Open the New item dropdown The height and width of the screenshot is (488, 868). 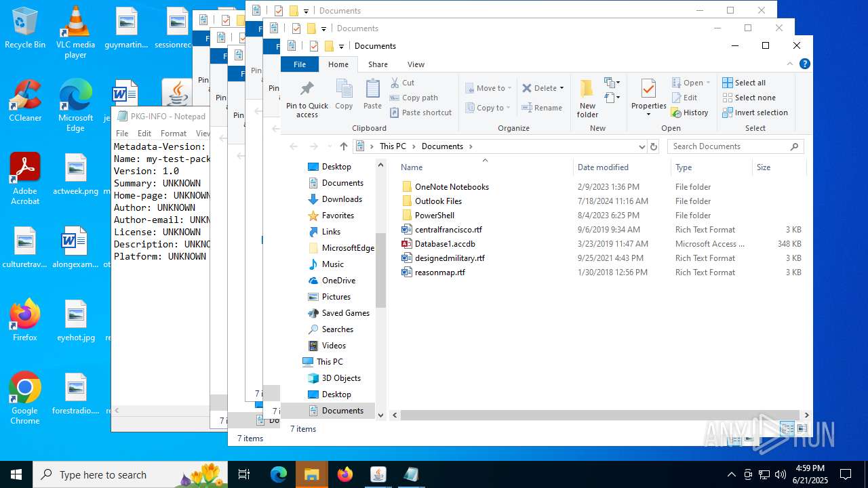[x=612, y=83]
